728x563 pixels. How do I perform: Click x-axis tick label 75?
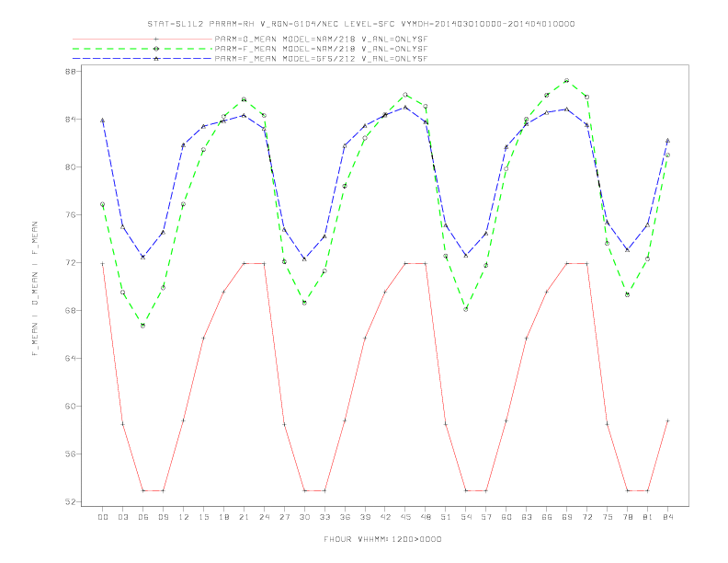point(608,517)
